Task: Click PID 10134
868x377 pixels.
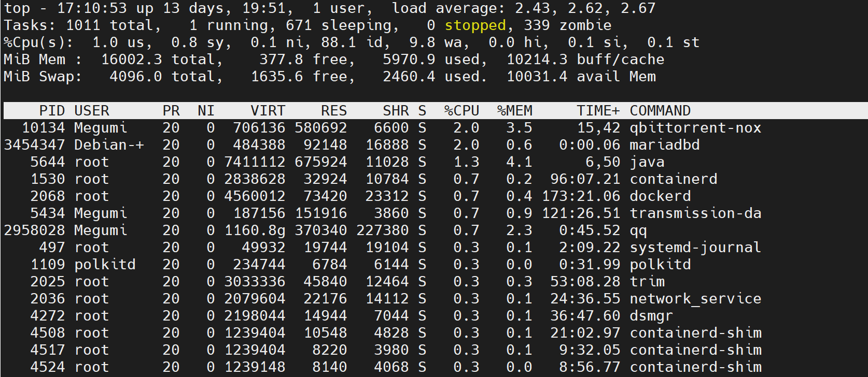Action: point(44,128)
